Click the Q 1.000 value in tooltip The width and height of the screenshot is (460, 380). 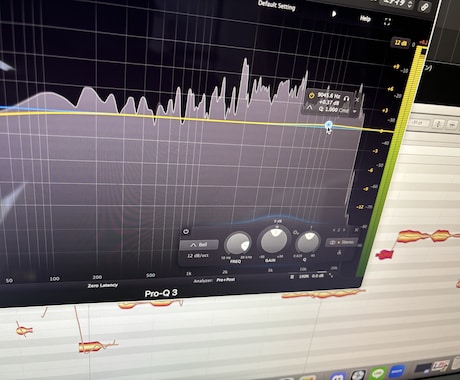click(329, 109)
